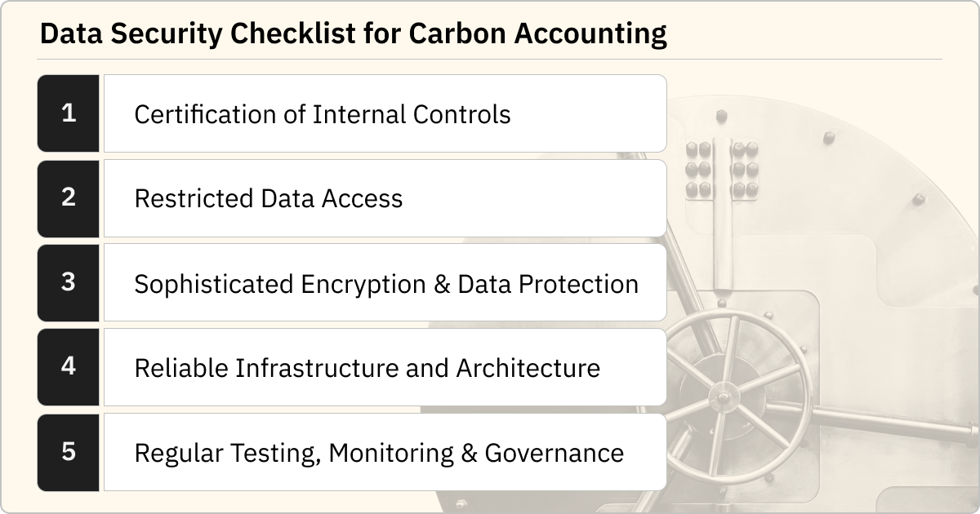Click the number 3 badge
The image size is (980, 514).
coord(69,282)
